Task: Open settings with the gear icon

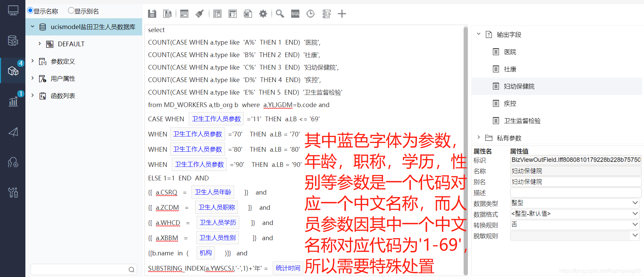Action: pos(263,14)
